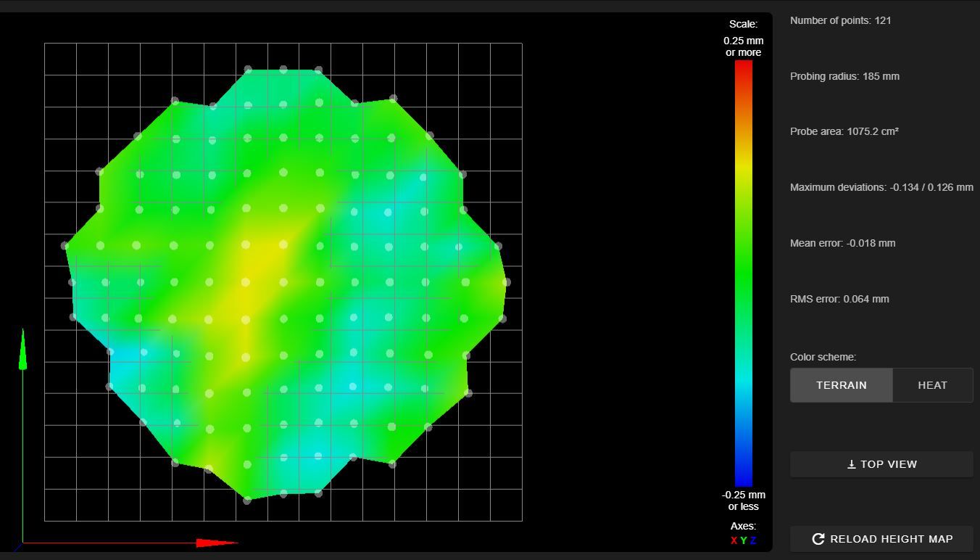Click the height scale color bar

point(744,273)
